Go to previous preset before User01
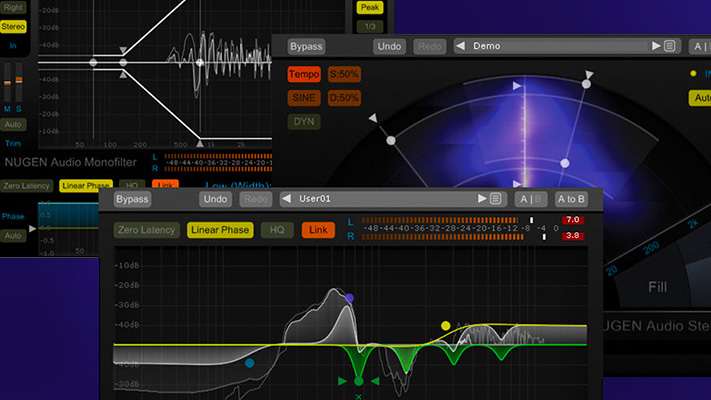This screenshot has width=711, height=400. pos(286,199)
